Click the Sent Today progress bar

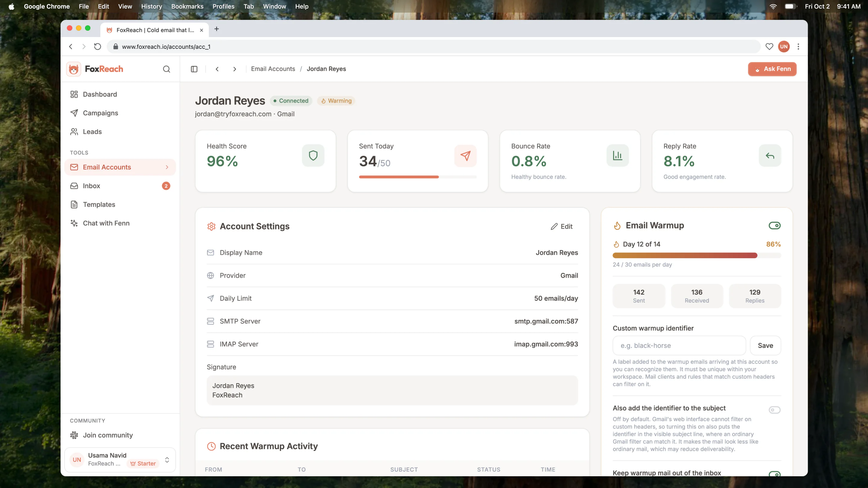[x=417, y=177]
